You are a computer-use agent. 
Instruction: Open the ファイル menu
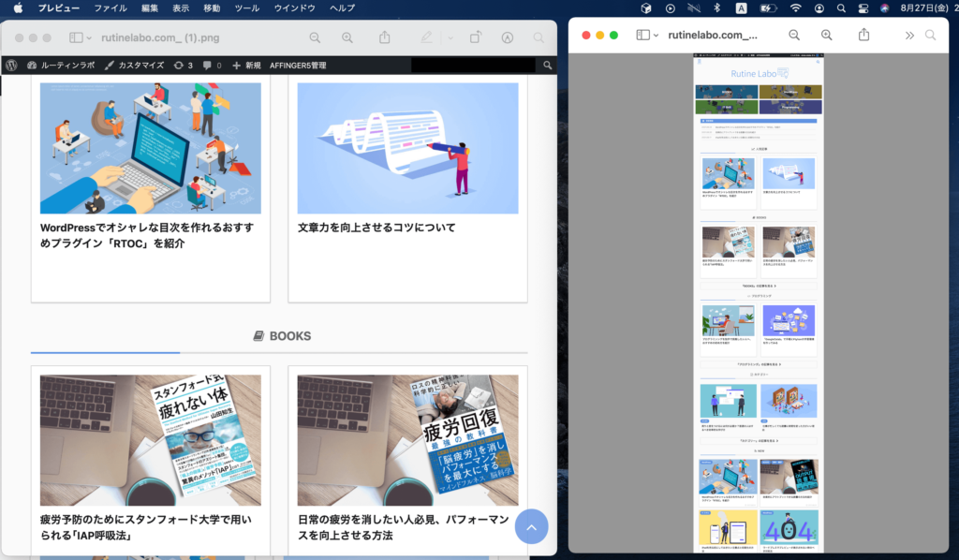tap(111, 7)
